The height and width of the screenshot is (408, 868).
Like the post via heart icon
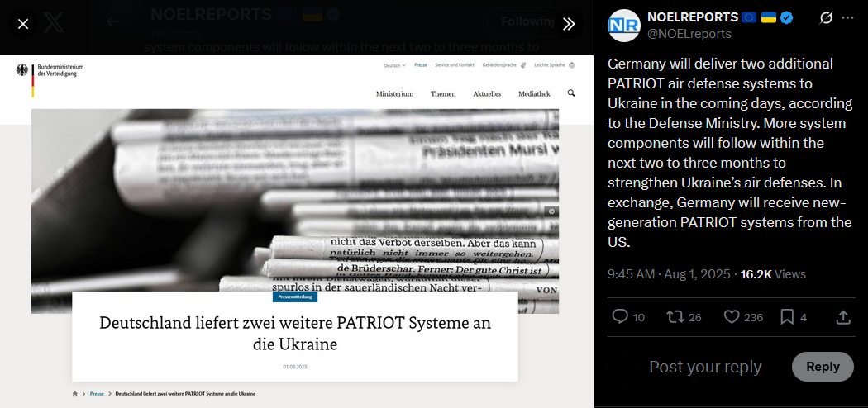pos(732,317)
